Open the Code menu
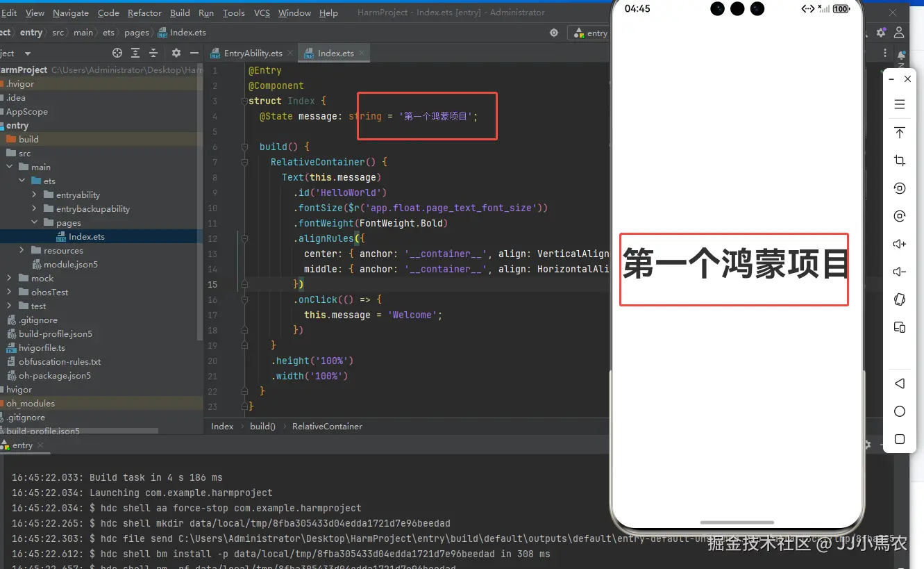Viewport: 924px width, 569px height. point(108,13)
